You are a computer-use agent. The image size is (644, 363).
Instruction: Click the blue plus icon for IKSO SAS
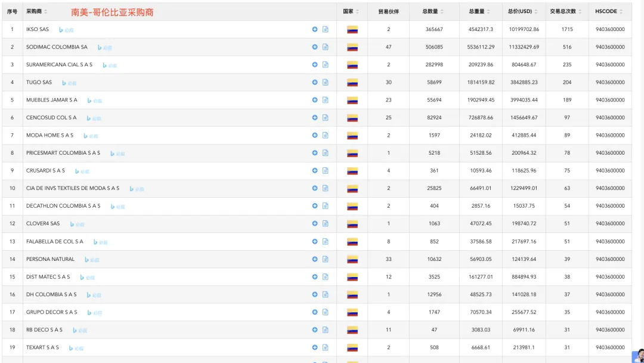coord(315,29)
